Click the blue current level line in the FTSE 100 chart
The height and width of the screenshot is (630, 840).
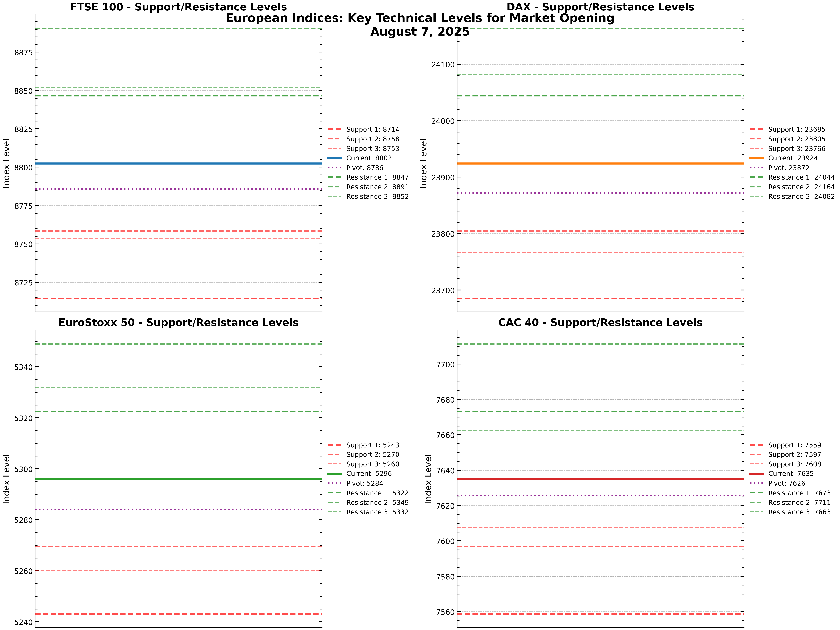[179, 164]
